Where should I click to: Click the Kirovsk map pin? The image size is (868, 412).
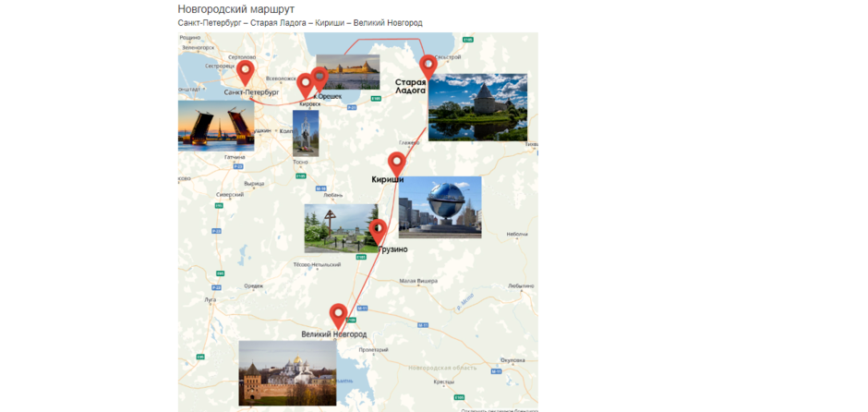click(x=305, y=87)
